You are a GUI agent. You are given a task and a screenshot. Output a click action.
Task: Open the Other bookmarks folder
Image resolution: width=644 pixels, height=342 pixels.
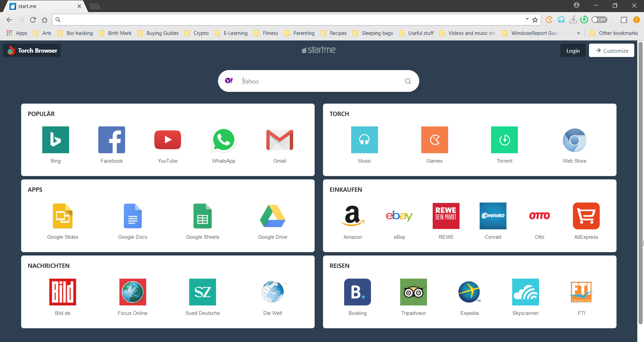click(614, 33)
